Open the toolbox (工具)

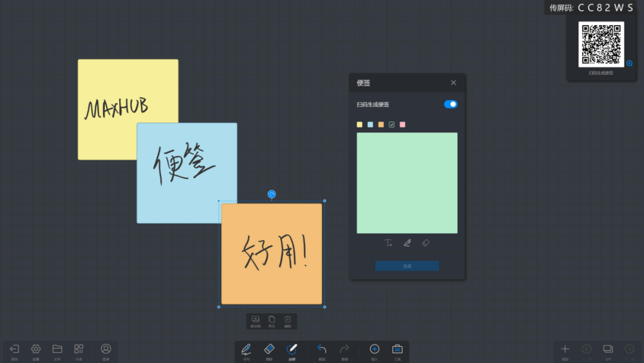[397, 349]
